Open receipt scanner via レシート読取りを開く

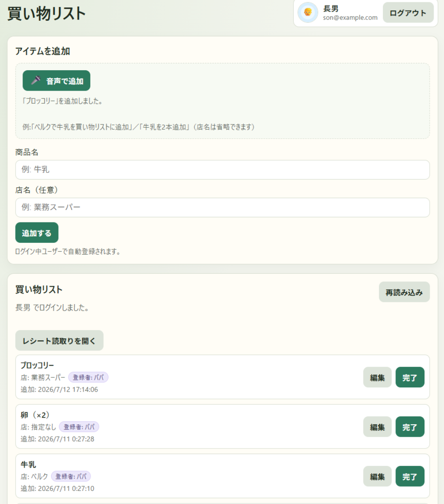pyautogui.click(x=59, y=341)
